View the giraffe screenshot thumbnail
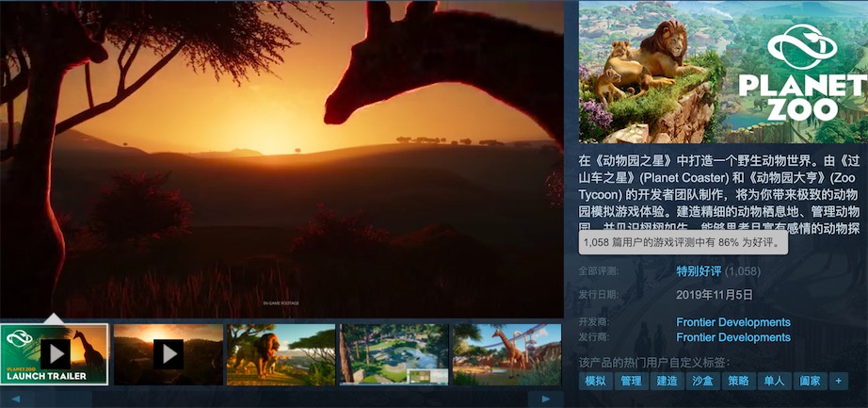868x408 pixels. (x=506, y=354)
